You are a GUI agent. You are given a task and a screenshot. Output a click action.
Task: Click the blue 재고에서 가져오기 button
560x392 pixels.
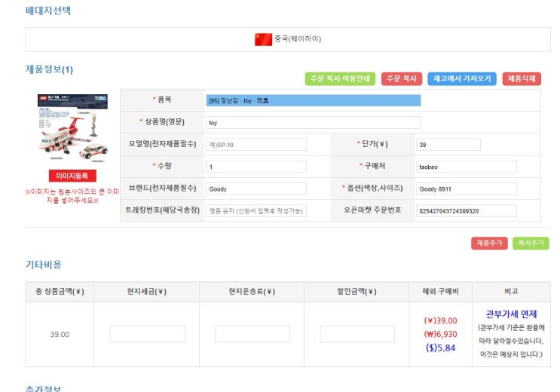(x=462, y=78)
